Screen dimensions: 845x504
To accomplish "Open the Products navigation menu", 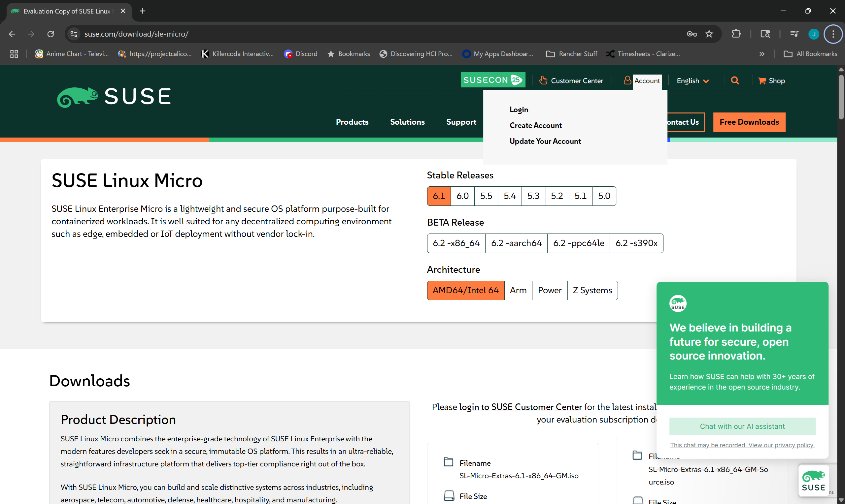I will pyautogui.click(x=352, y=122).
